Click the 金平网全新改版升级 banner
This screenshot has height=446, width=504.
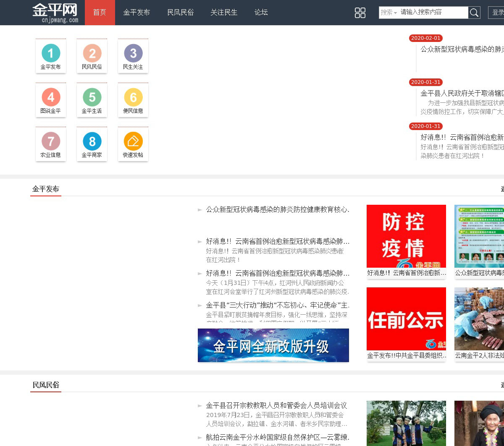point(273,345)
